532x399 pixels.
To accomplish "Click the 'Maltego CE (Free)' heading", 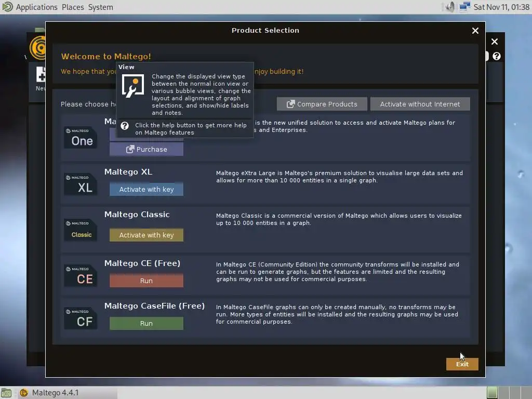I will tap(142, 263).
